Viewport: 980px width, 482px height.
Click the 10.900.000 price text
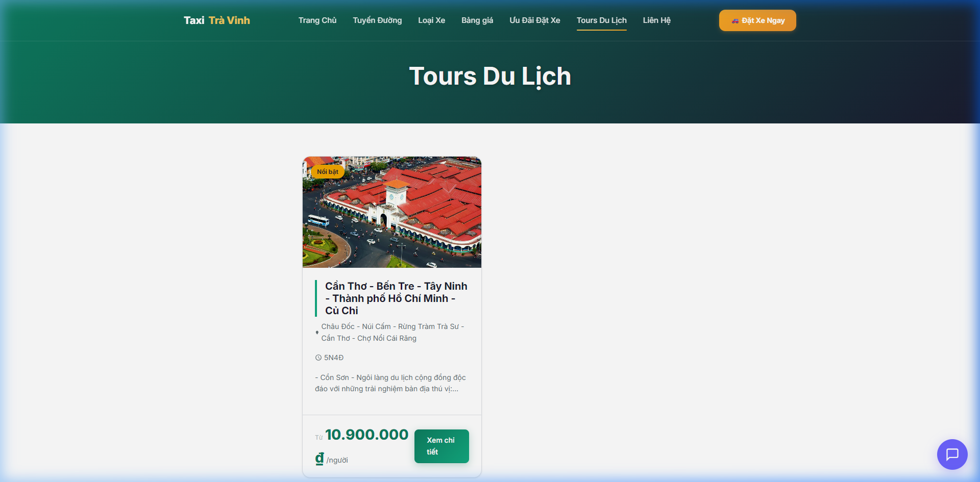click(366, 435)
